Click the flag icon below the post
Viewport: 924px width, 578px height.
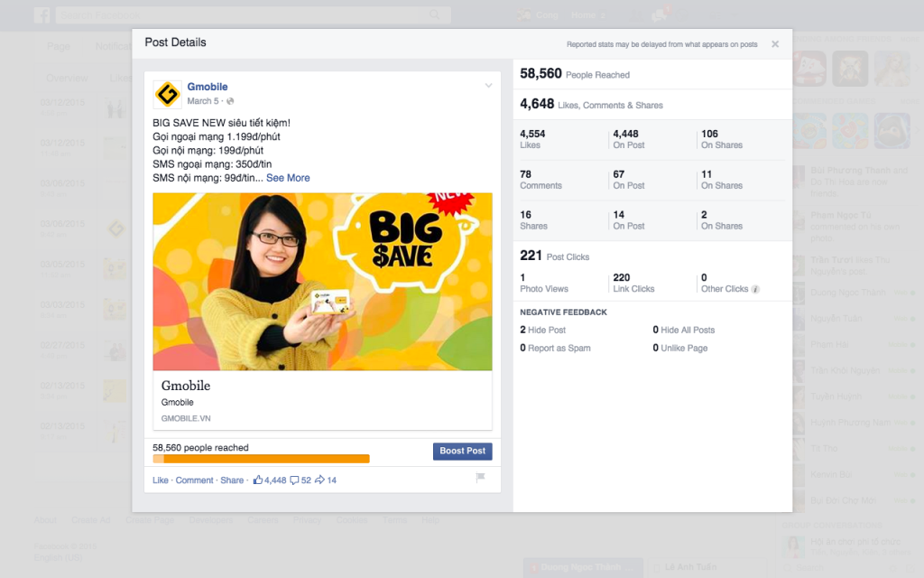[x=480, y=477]
